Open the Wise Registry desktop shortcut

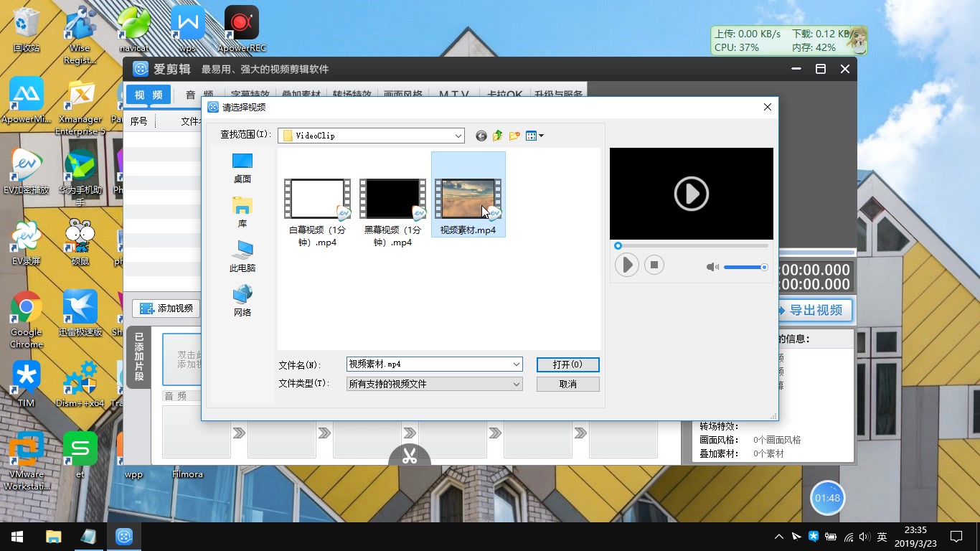(x=80, y=34)
